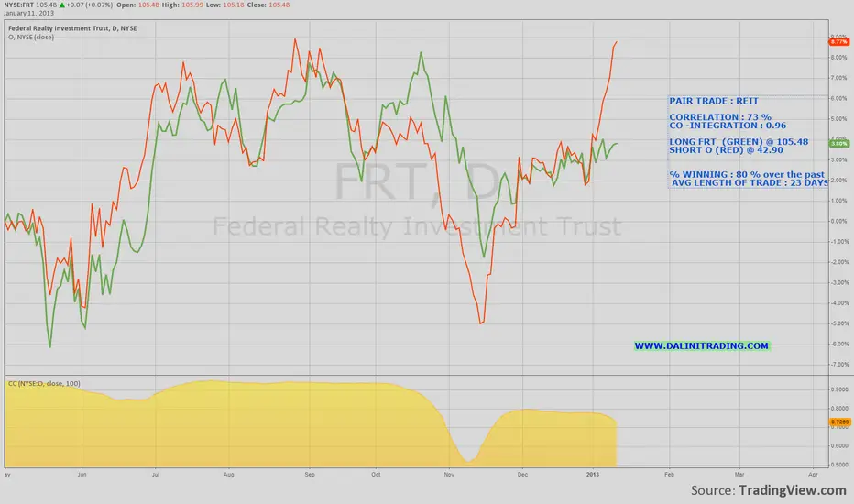Click the Oct label on time axis
854x504 pixels.
point(376,475)
